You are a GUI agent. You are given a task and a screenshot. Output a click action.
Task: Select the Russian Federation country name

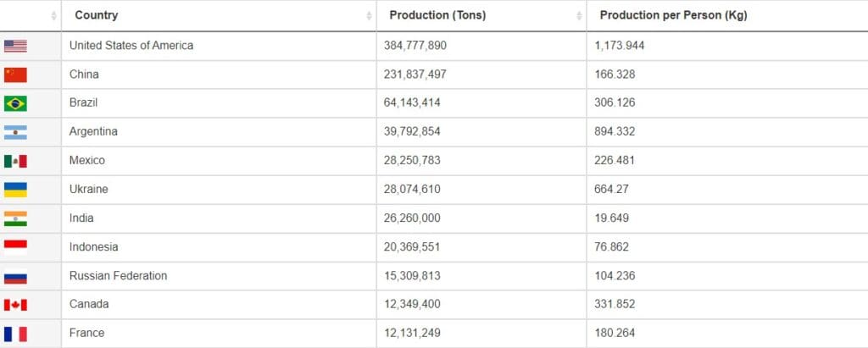118,275
